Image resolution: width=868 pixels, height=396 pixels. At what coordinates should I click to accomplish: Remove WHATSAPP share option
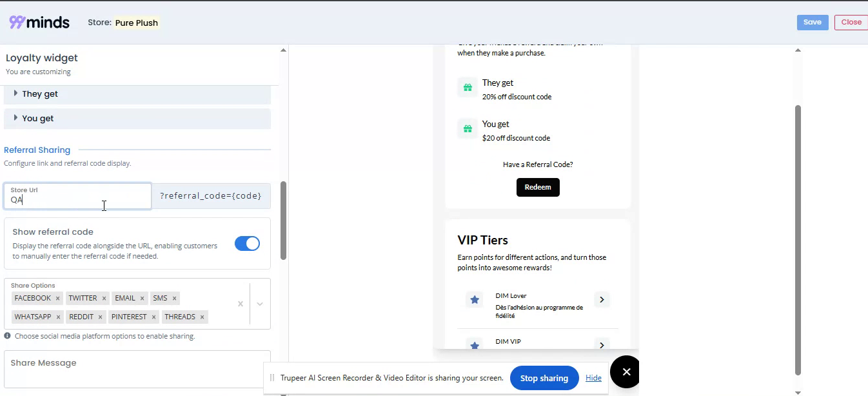click(58, 317)
